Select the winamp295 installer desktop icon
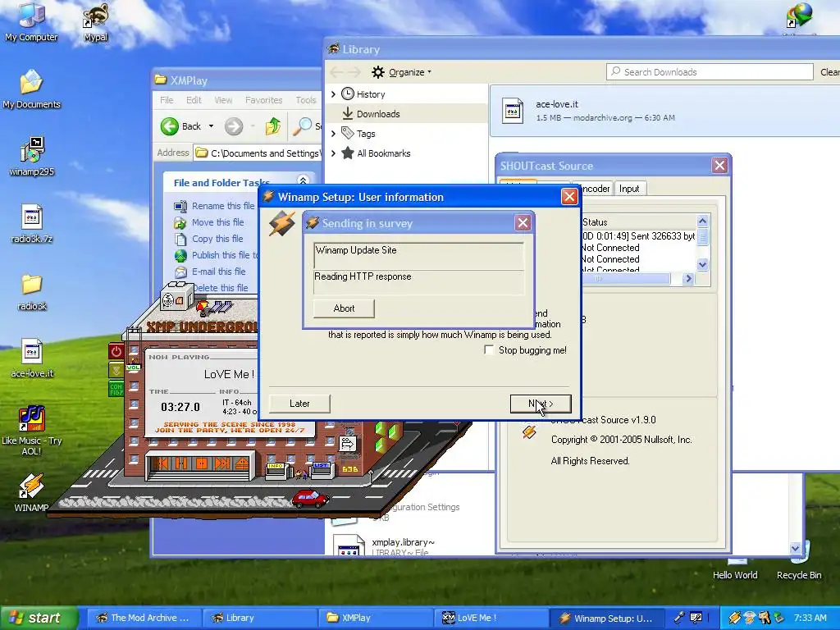This screenshot has height=630, width=840. (x=31, y=157)
